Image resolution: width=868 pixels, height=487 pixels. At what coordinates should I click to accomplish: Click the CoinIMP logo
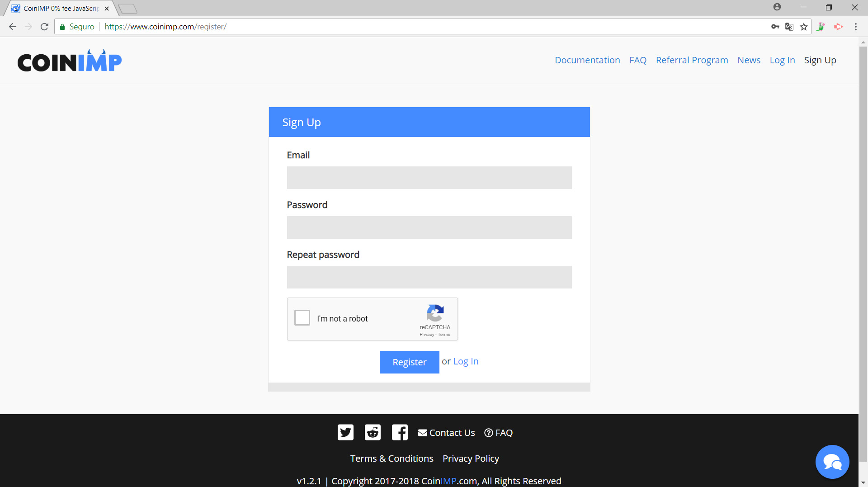70,61
